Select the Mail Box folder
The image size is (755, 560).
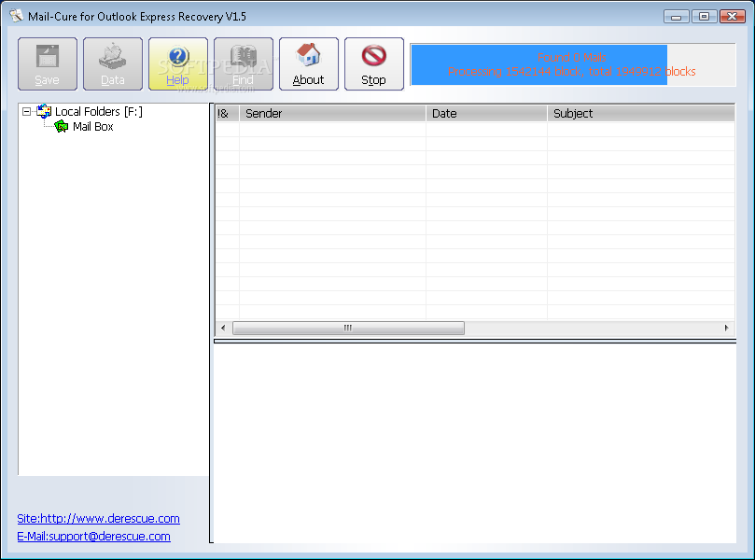[93, 127]
